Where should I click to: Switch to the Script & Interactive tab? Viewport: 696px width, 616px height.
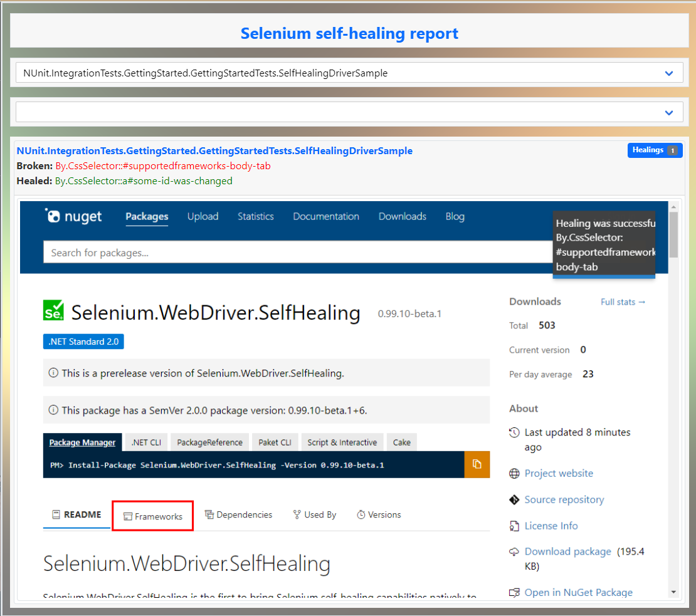point(342,442)
